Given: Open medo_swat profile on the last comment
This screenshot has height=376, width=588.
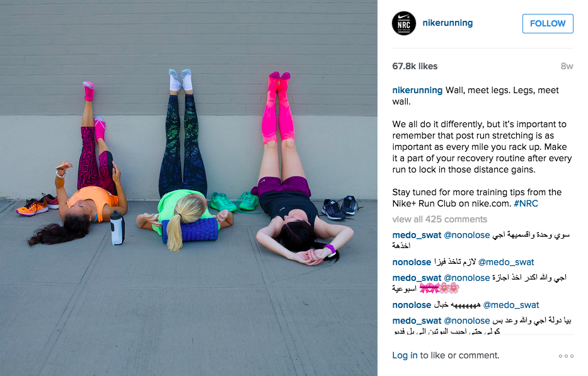Looking at the screenshot, I should (417, 321).
